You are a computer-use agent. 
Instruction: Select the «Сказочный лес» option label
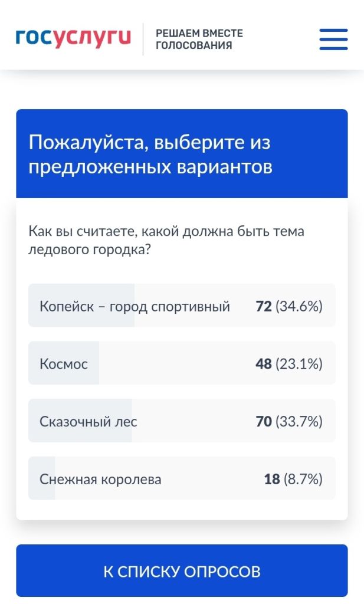tap(88, 422)
